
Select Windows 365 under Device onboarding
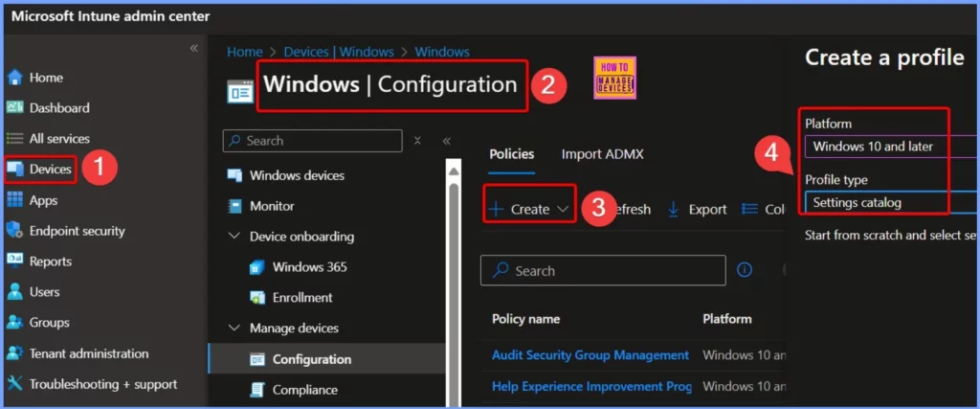coord(309,267)
